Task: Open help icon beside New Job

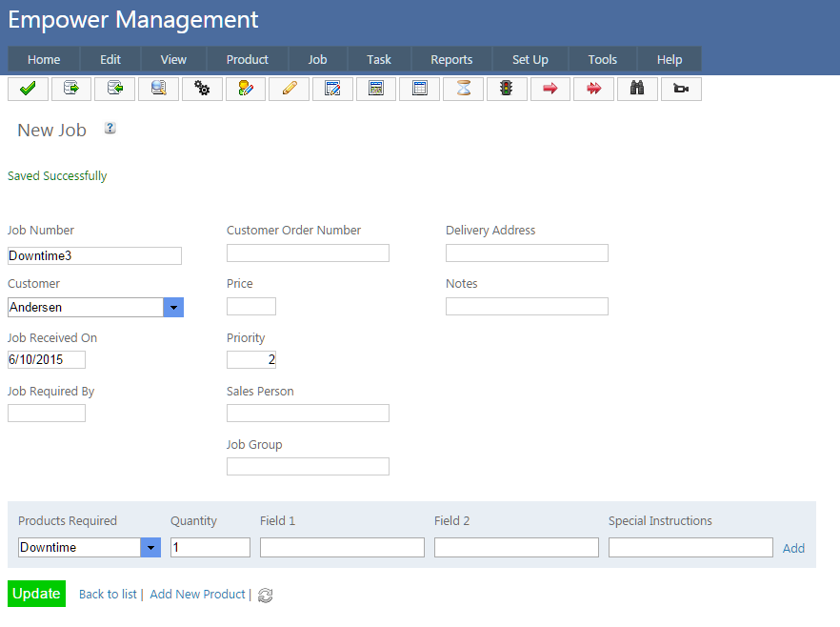Action: coord(110,129)
